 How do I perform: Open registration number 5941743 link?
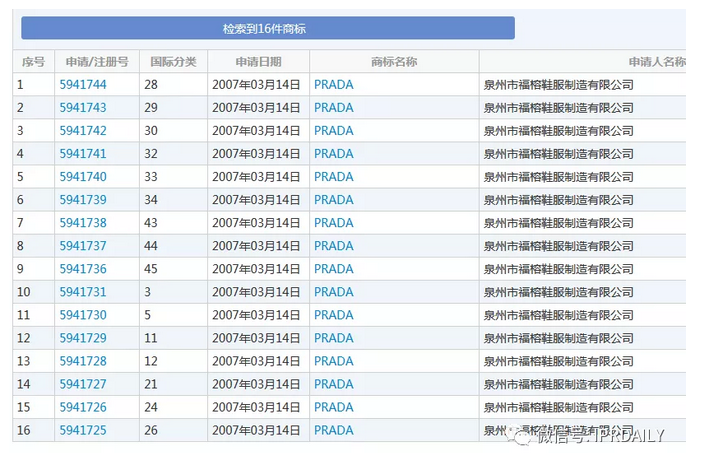(x=83, y=108)
